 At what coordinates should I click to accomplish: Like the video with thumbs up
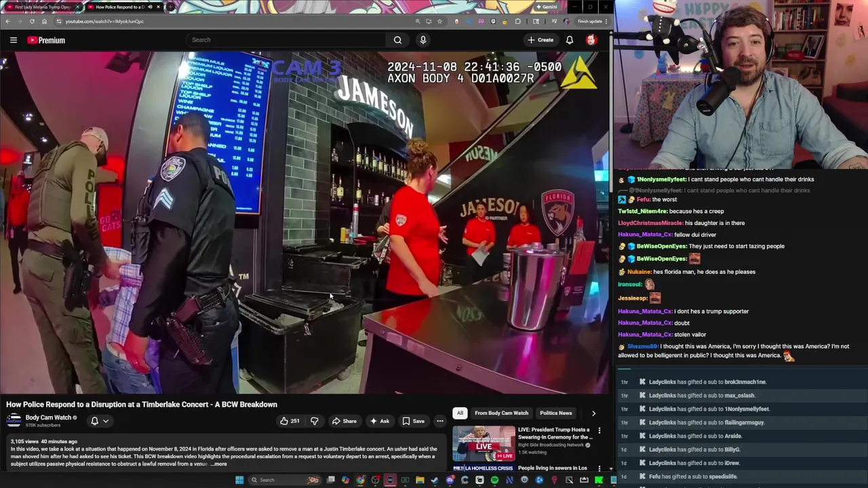tap(290, 421)
